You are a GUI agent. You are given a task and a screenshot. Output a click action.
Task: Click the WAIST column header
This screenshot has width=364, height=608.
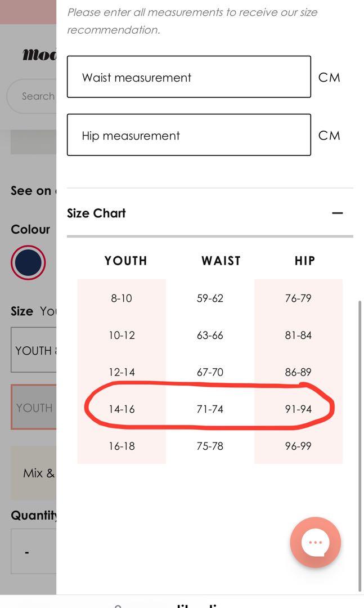(221, 261)
